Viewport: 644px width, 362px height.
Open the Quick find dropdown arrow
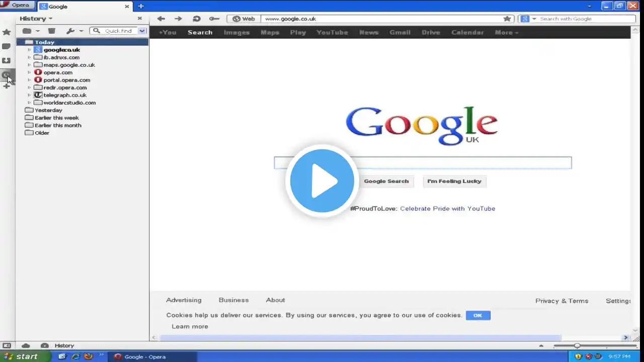[x=142, y=31]
